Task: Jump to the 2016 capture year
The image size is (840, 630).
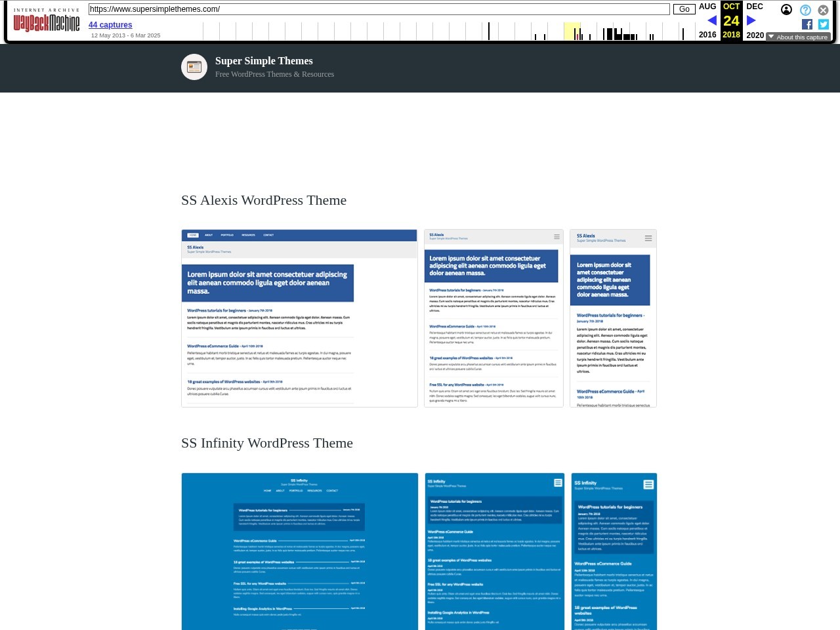Action: 707,35
